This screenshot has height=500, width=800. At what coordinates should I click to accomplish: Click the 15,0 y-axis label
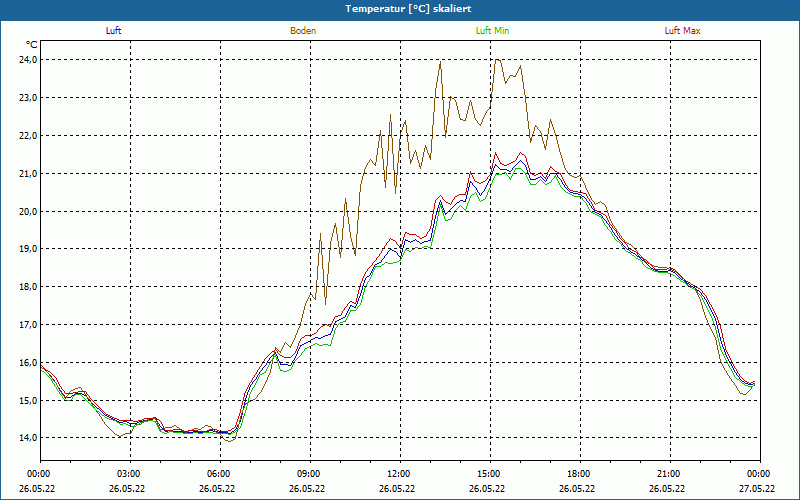[29, 401]
